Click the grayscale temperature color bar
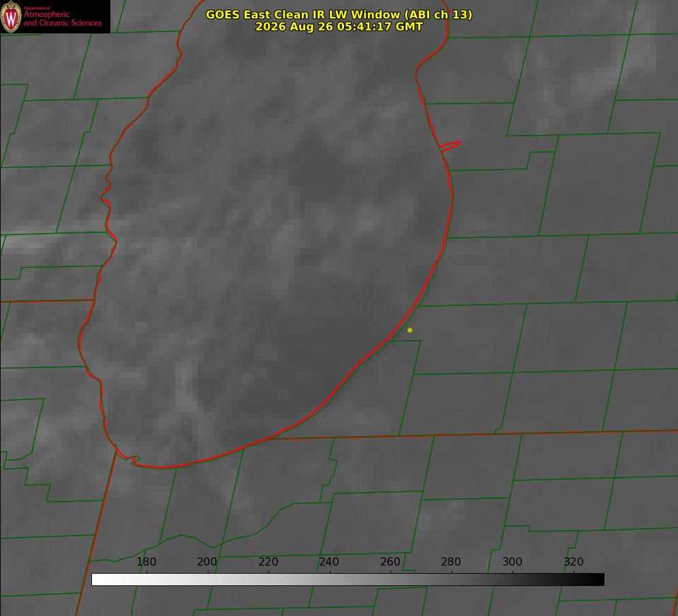This screenshot has width=678, height=616. click(x=348, y=579)
